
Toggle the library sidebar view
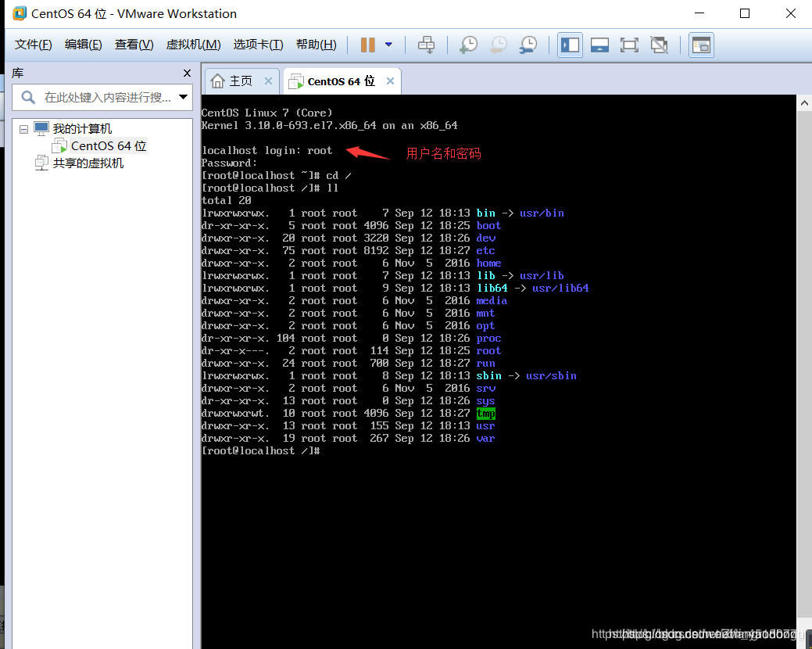tap(570, 45)
